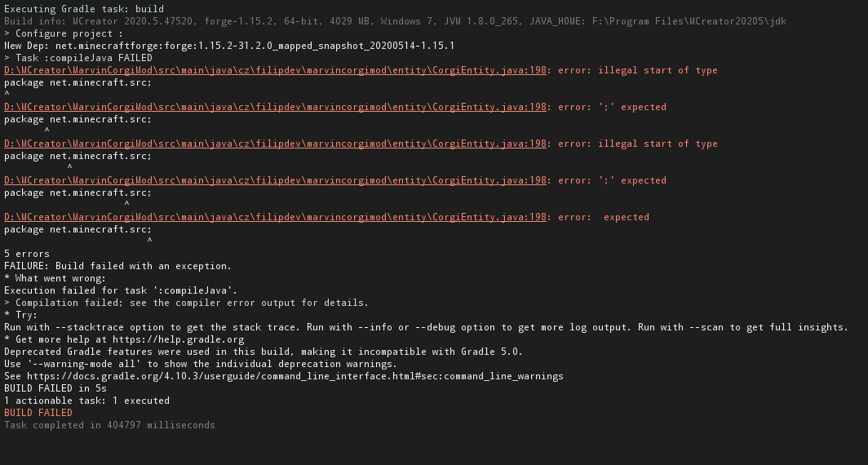Open CorgiEntity.java link for first ';' expected error

[x=275, y=107]
